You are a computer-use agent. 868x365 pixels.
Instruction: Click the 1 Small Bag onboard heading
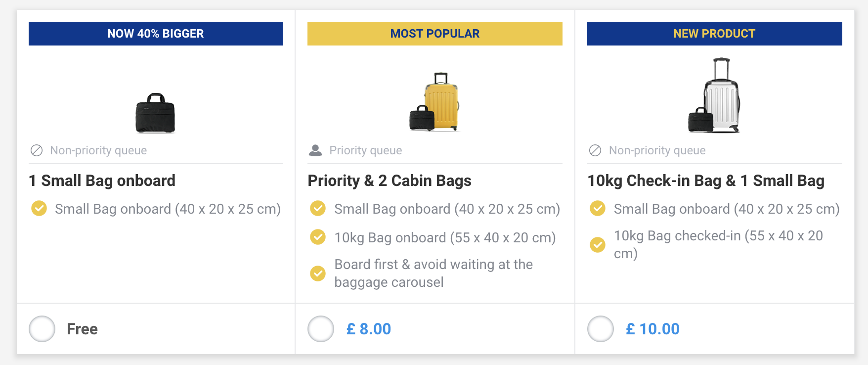click(102, 181)
